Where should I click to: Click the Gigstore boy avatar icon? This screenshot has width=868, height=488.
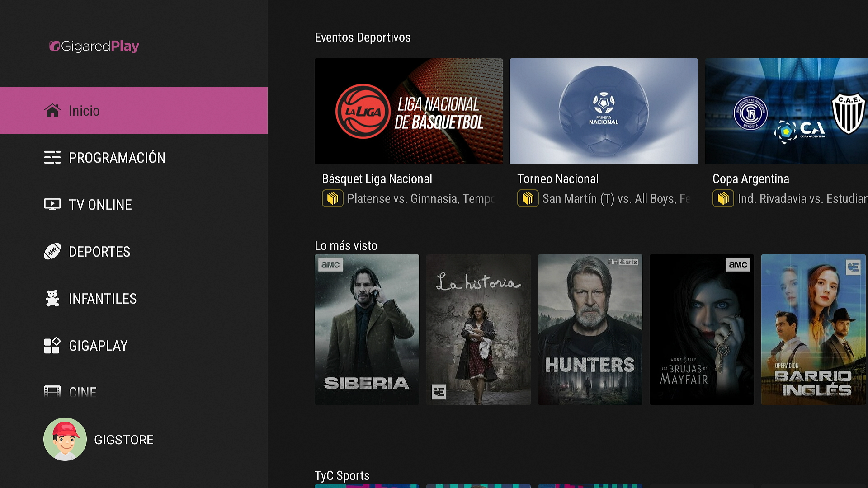[65, 439]
